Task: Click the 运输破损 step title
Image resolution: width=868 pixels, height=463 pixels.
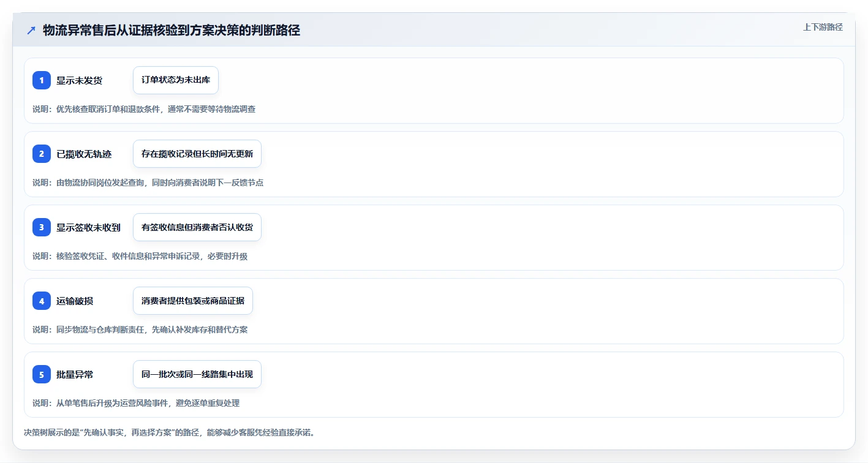Action: point(75,301)
